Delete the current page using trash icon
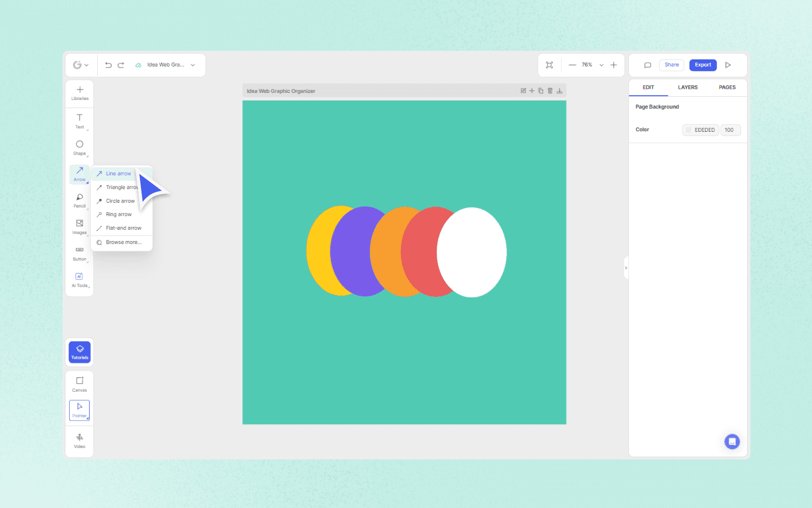Image resolution: width=812 pixels, height=508 pixels. (550, 90)
